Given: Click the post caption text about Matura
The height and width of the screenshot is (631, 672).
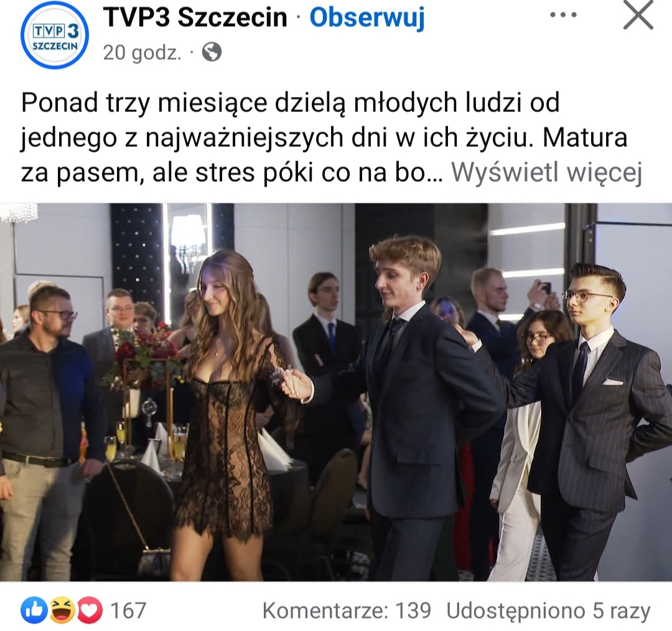Looking at the screenshot, I should click(324, 137).
